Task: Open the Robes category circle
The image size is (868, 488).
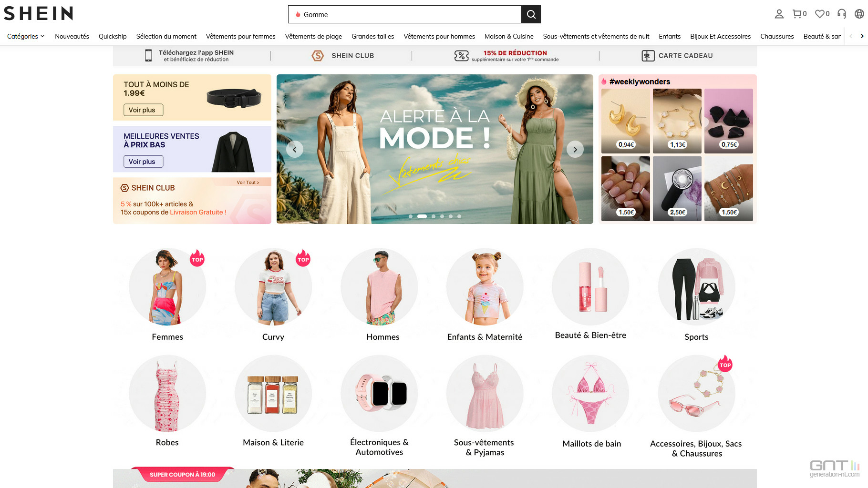Action: tap(167, 394)
